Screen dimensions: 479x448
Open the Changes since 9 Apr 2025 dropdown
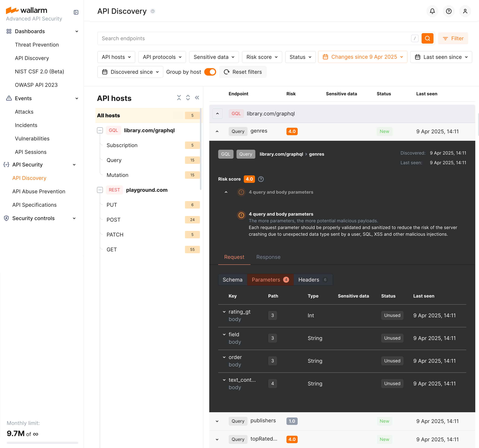(362, 57)
